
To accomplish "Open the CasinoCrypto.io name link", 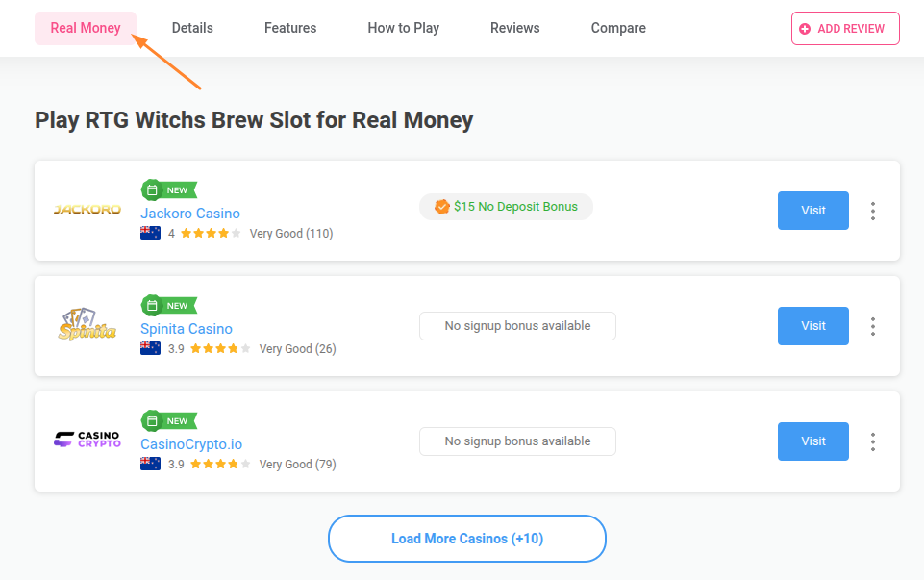I will 191,444.
